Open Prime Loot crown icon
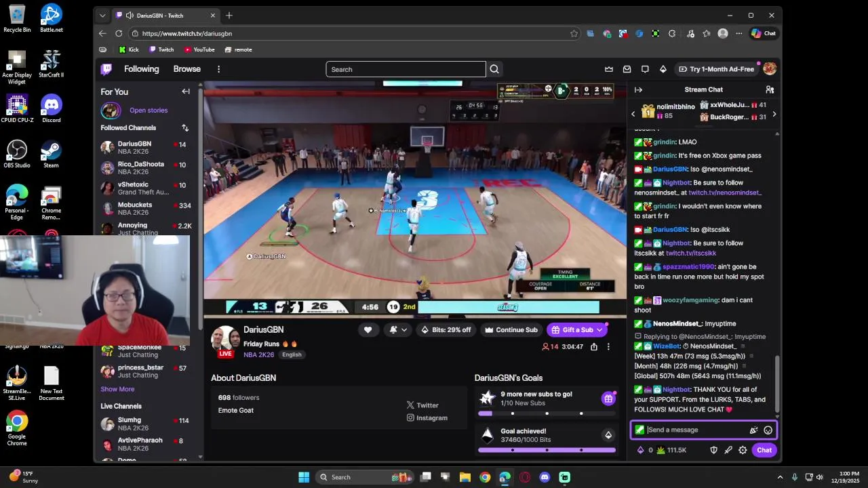This screenshot has height=488, width=868. 609,69
